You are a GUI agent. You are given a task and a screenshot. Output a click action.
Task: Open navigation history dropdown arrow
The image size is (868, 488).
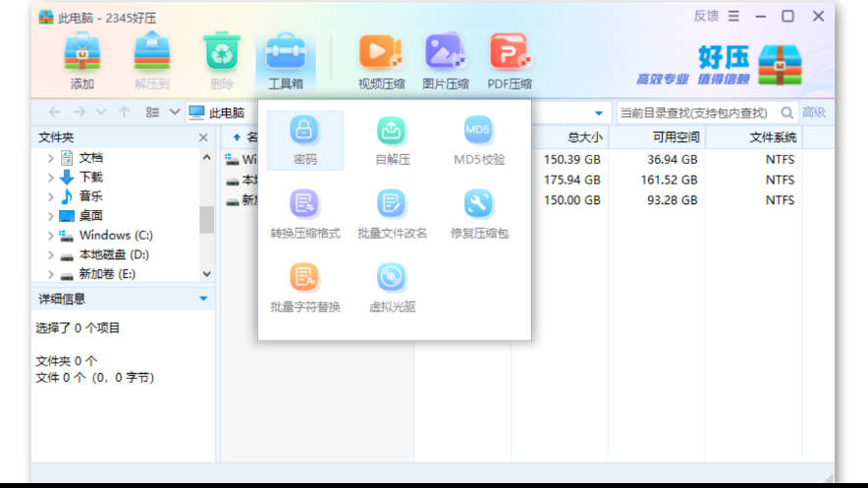pyautogui.click(x=101, y=112)
